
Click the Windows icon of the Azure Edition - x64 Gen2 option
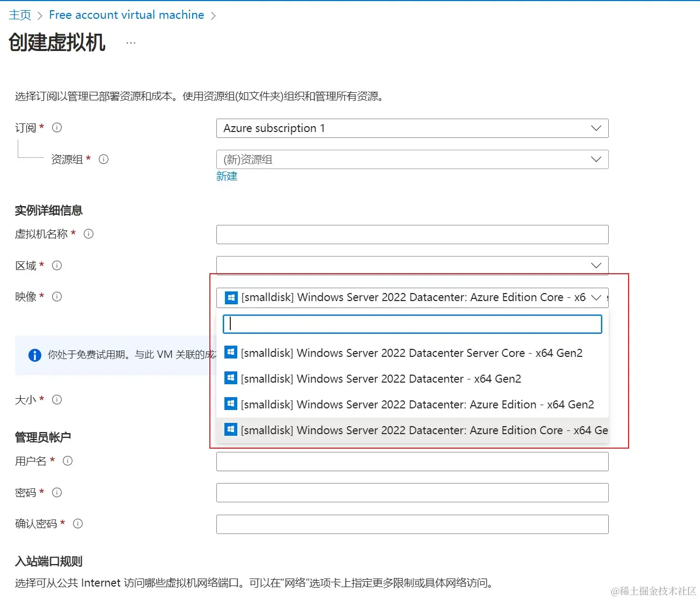230,404
